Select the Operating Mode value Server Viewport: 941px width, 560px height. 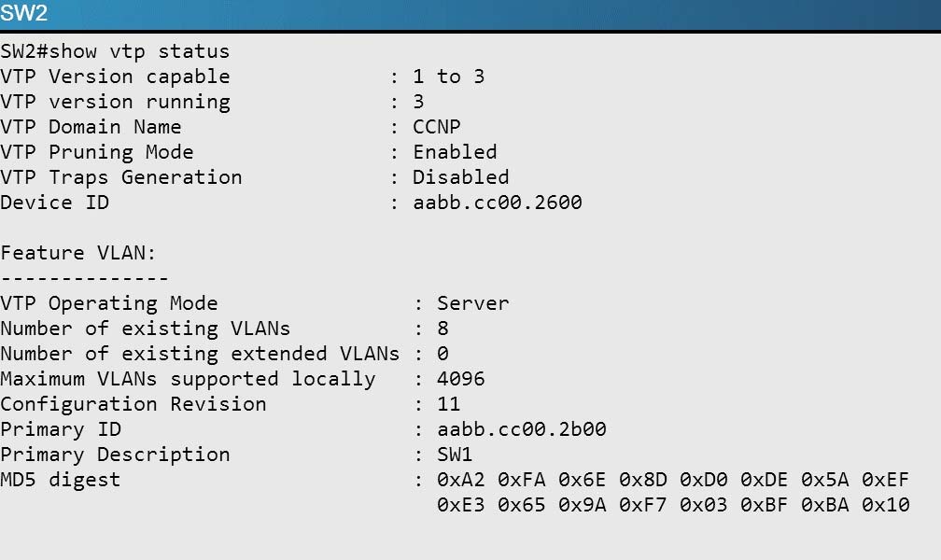click(473, 303)
